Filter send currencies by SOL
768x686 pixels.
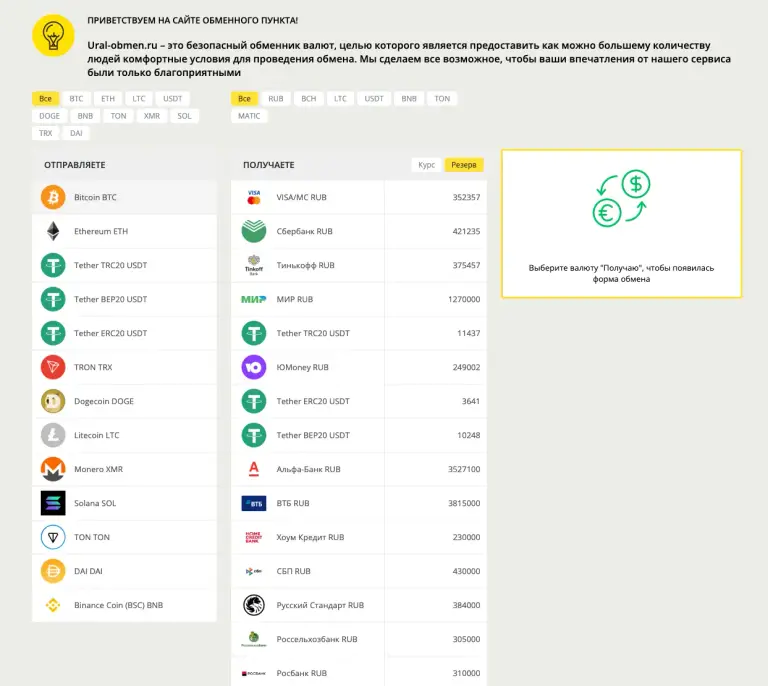click(184, 116)
